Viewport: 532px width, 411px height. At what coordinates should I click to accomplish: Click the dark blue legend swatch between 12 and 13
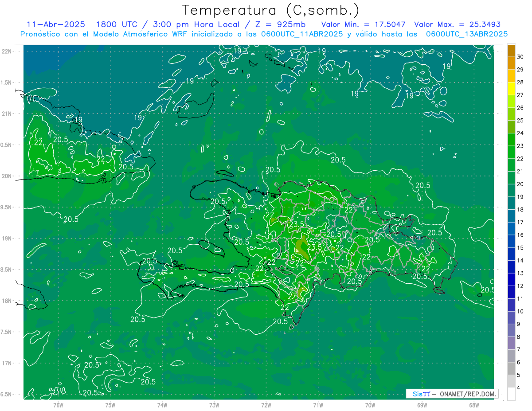tap(511, 279)
